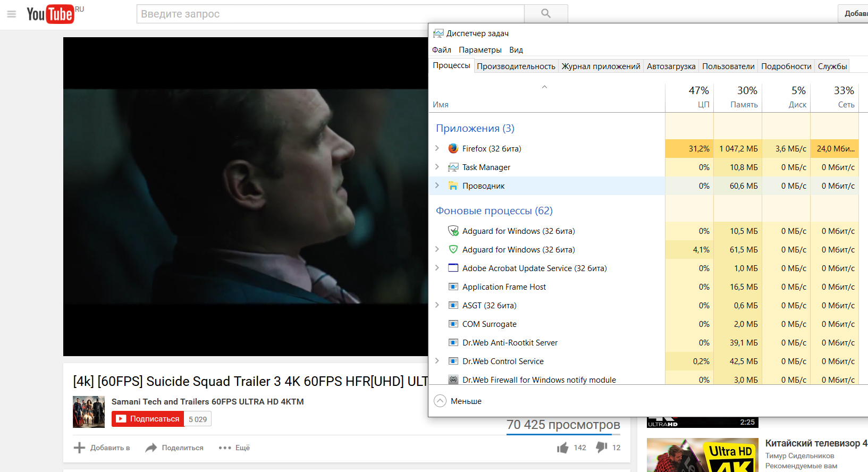Sort by ЦП column header
This screenshot has width=868, height=472.
pos(689,97)
